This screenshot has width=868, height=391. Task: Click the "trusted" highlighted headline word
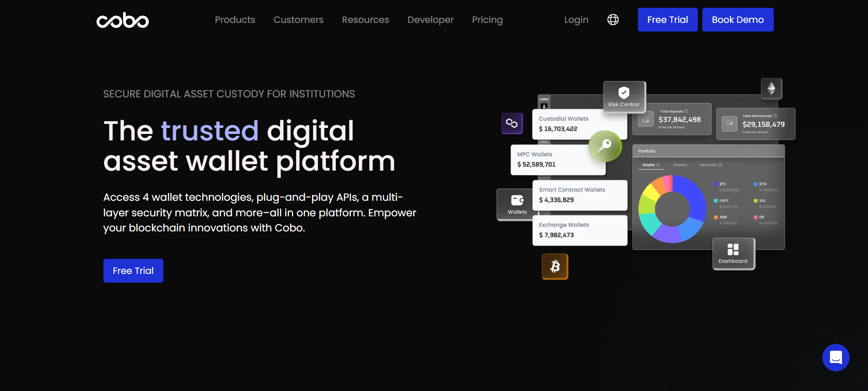click(210, 131)
